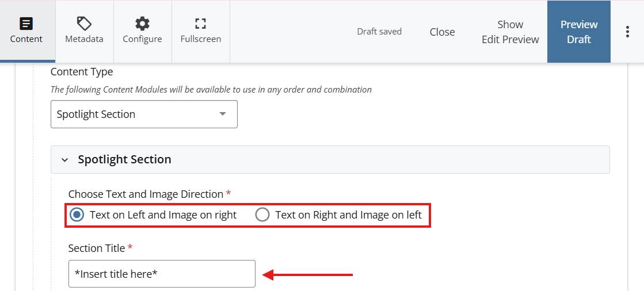Switch to the Metadata tab label
The image size is (644, 291).
[x=84, y=39]
